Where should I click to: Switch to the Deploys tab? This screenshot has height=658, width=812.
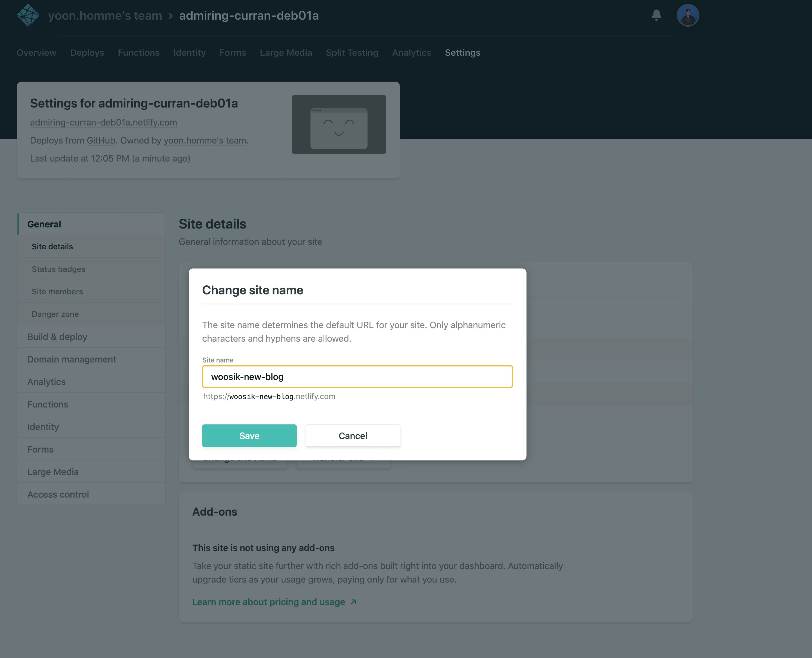[87, 53]
